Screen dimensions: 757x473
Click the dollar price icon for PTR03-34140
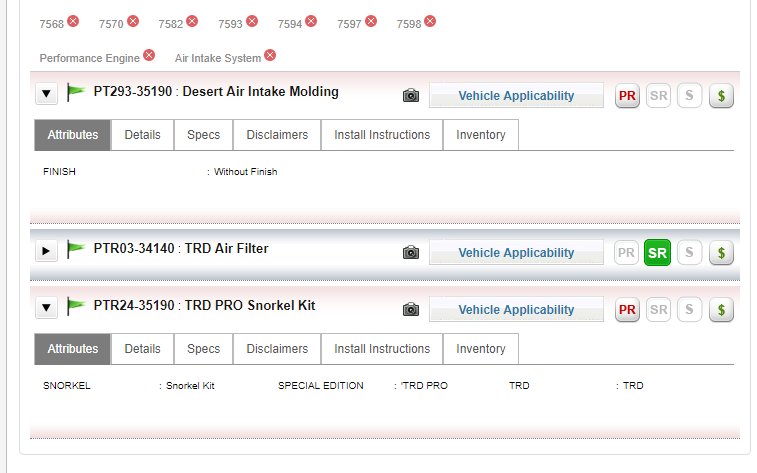[721, 252]
